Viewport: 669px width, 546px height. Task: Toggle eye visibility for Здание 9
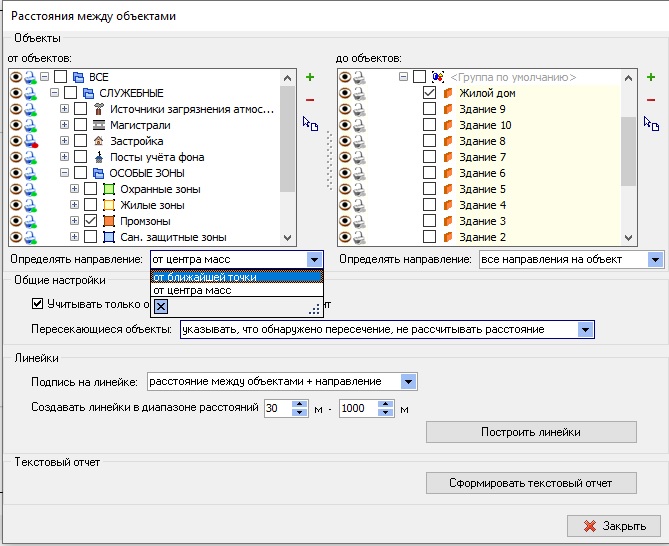click(346, 109)
